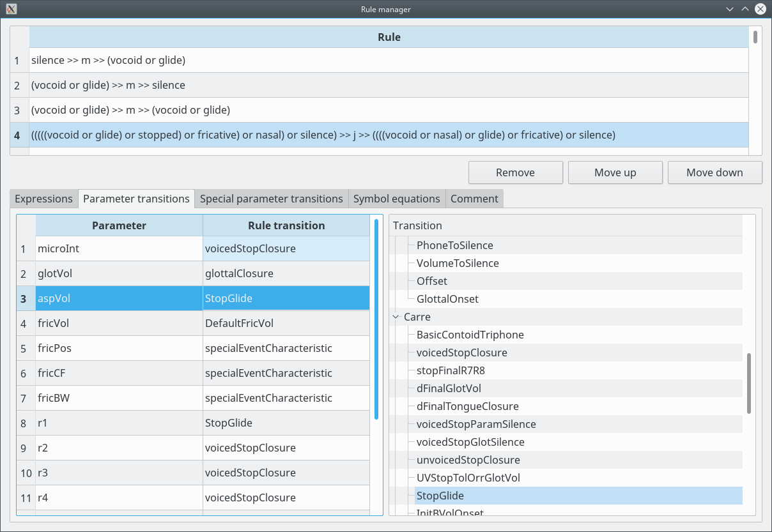Click glottalClosure transition for glotVol
This screenshot has width=772, height=532.
(286, 273)
